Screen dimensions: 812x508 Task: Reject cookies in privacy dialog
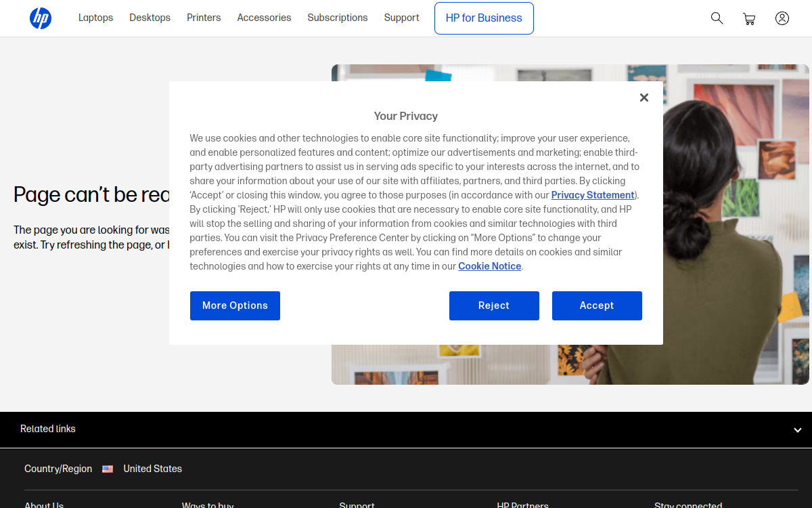[494, 305]
